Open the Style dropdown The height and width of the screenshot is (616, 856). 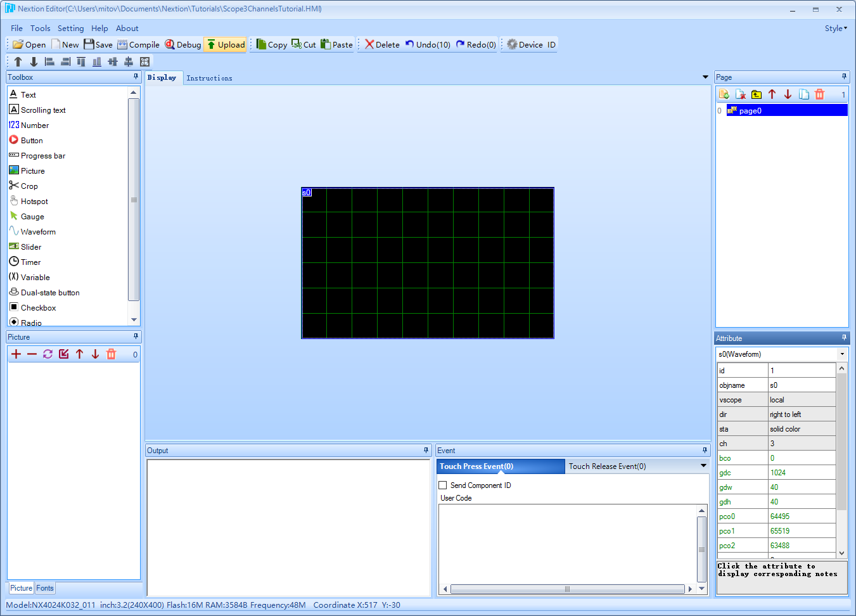coord(836,28)
